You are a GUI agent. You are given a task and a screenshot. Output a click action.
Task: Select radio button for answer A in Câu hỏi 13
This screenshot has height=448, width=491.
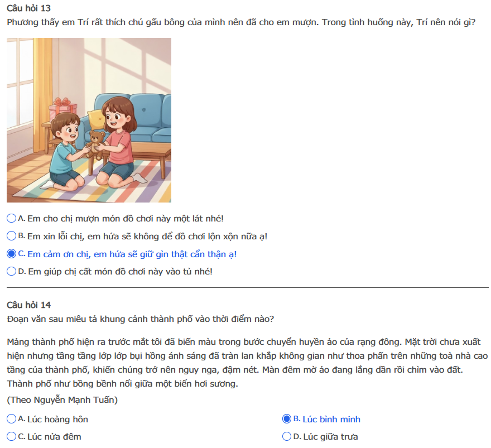[11, 219]
